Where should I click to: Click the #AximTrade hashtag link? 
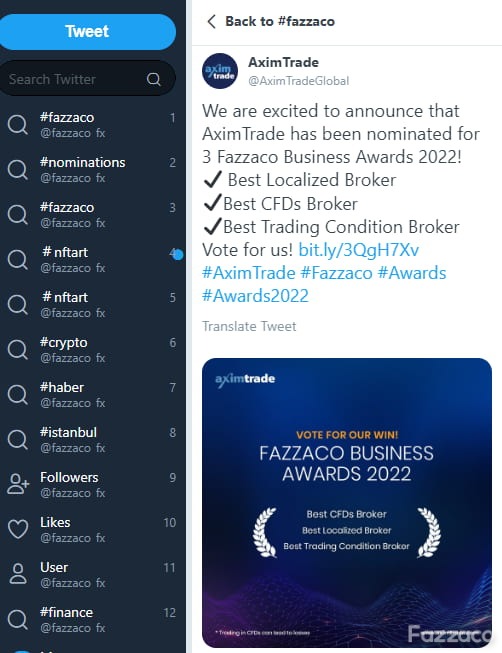(249, 273)
